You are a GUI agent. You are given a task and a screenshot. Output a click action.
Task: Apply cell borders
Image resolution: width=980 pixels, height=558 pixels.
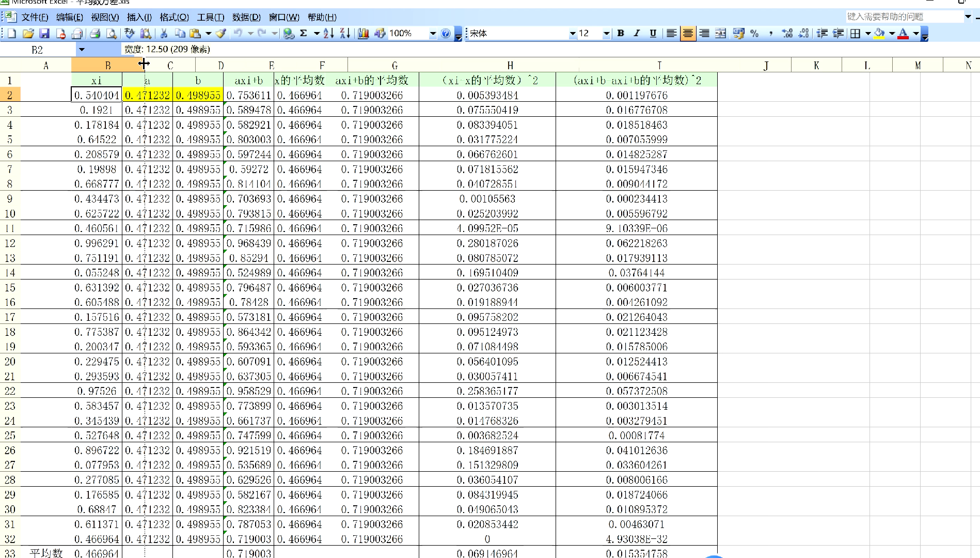(856, 34)
